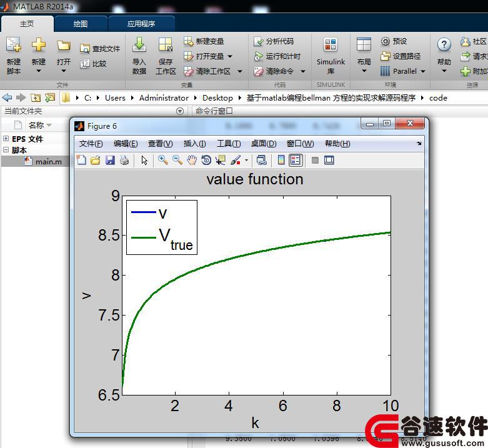Screen dimensions: 488x448
Task: Click the Open (打开) folder icon
Action: [x=64, y=46]
